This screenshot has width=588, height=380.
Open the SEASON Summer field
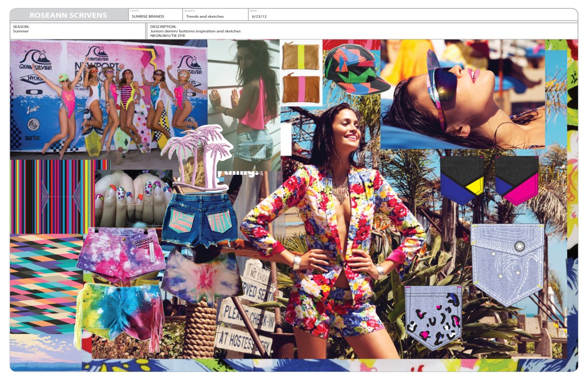click(x=75, y=31)
